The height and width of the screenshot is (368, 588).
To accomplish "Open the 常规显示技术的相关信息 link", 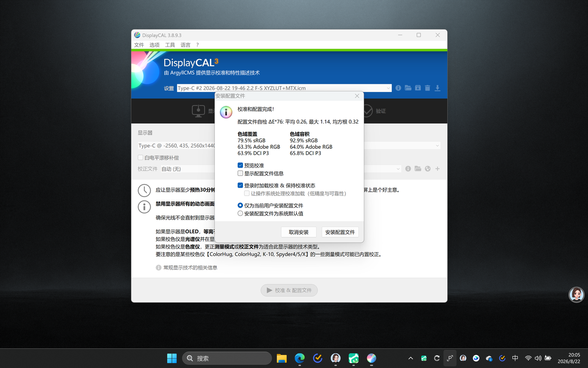I will [x=190, y=267].
